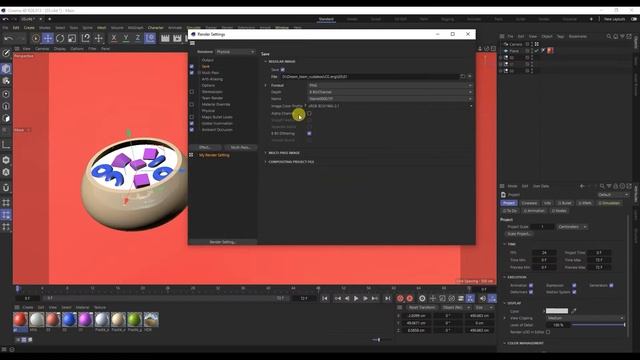Collapse the Regular Image section
The width and height of the screenshot is (640, 360).
[x=265, y=62]
